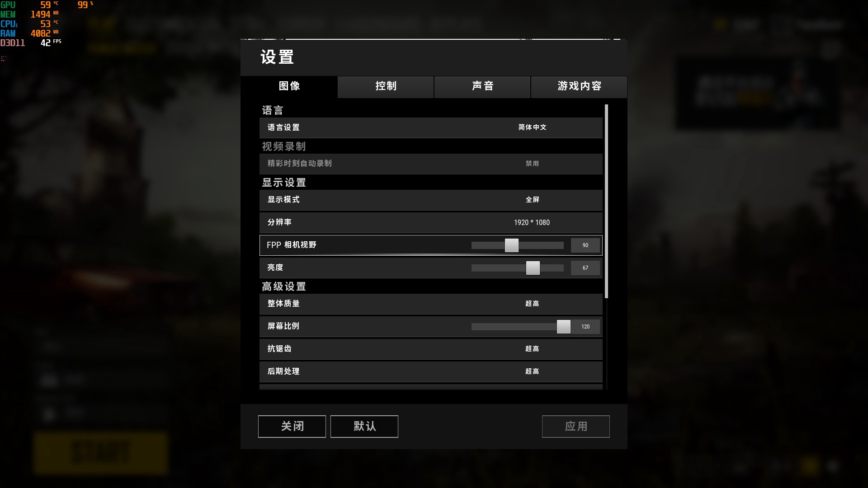Click the settings list vertical scrollbar
The image size is (868, 488).
(606, 202)
